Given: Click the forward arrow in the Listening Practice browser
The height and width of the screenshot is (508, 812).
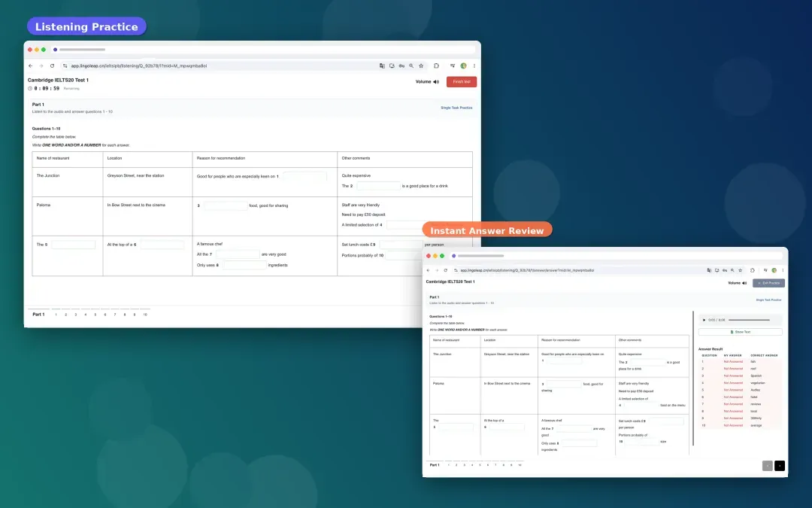Looking at the screenshot, I should tap(41, 65).
